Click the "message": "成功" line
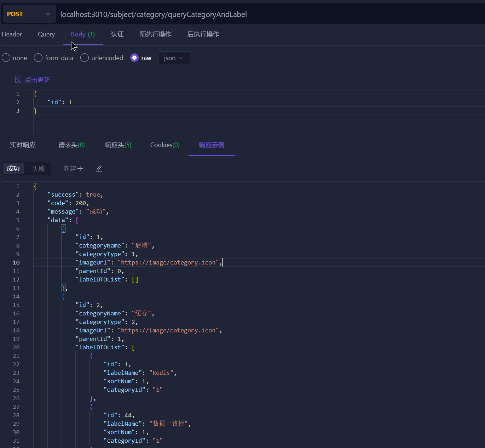Screen dimensions: 485x448 78,211
